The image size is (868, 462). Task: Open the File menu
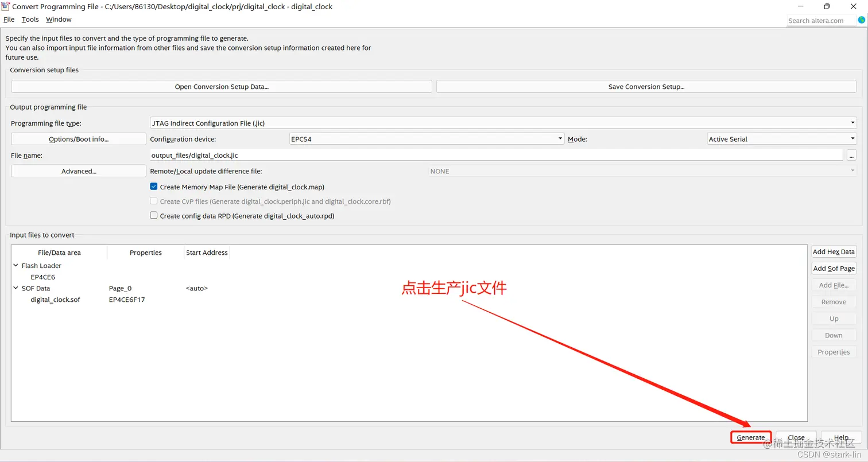[9, 20]
